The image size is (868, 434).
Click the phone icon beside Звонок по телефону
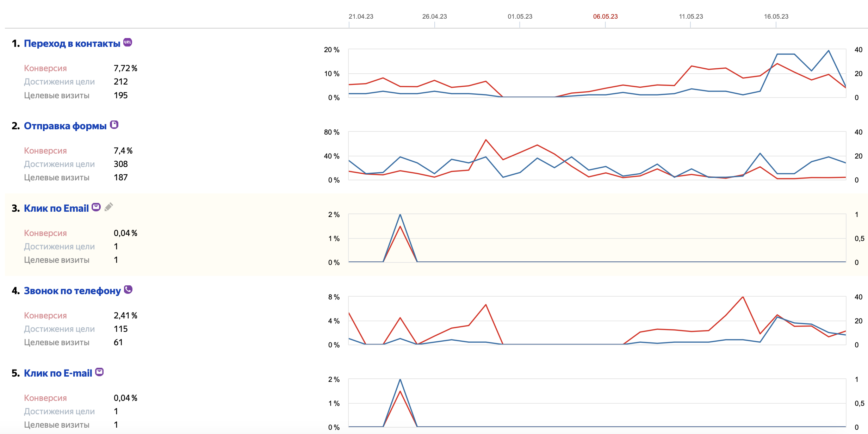pyautogui.click(x=128, y=290)
